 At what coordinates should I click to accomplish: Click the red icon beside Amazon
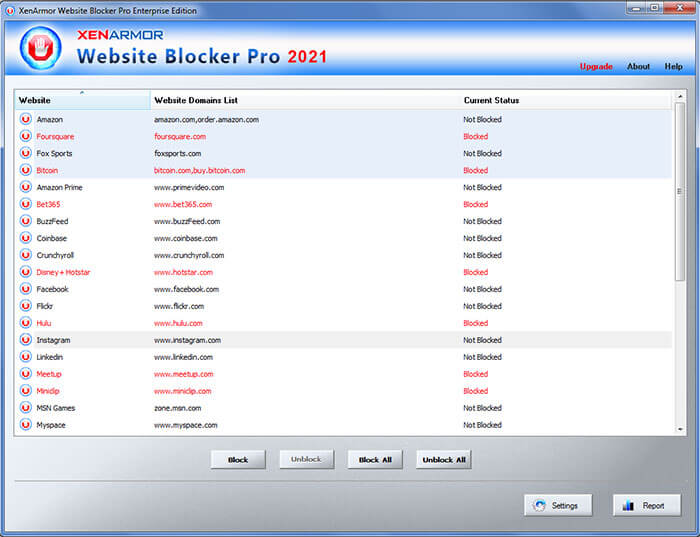pos(25,119)
